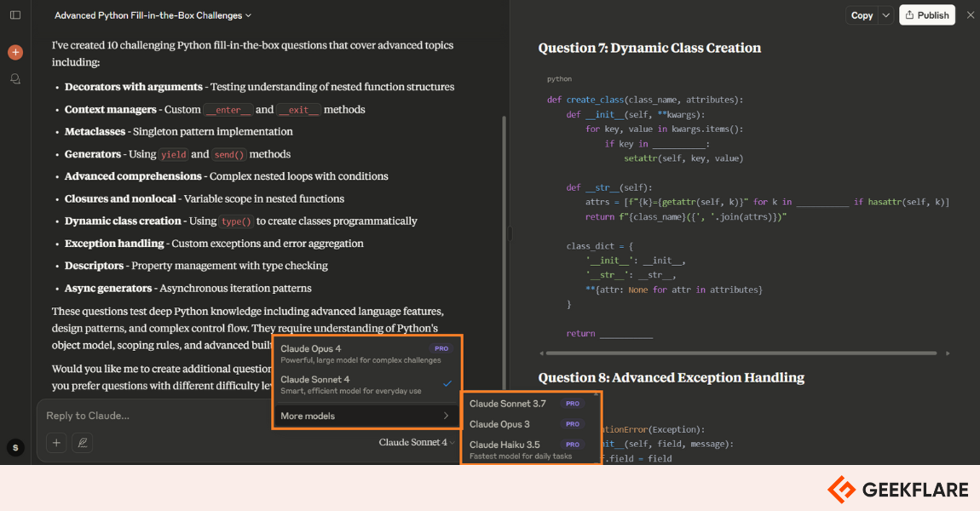Click the Generators bullet label
The image size is (980, 511).
93,153
